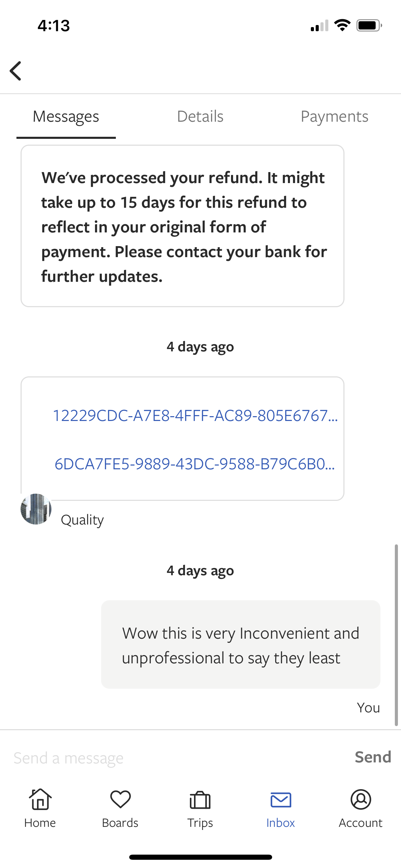Image resolution: width=401 pixels, height=868 pixels.
Task: Select the refund processed notice
Action: (182, 226)
